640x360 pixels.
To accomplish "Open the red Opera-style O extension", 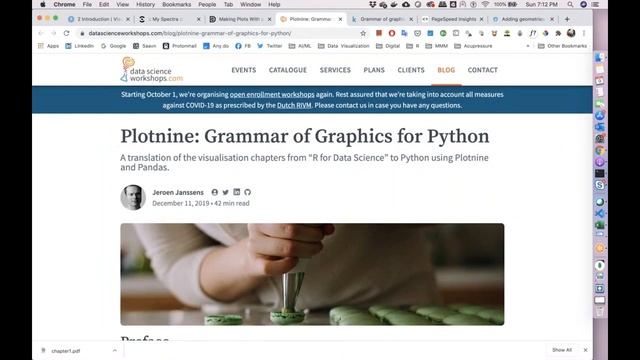I will click(391, 33).
